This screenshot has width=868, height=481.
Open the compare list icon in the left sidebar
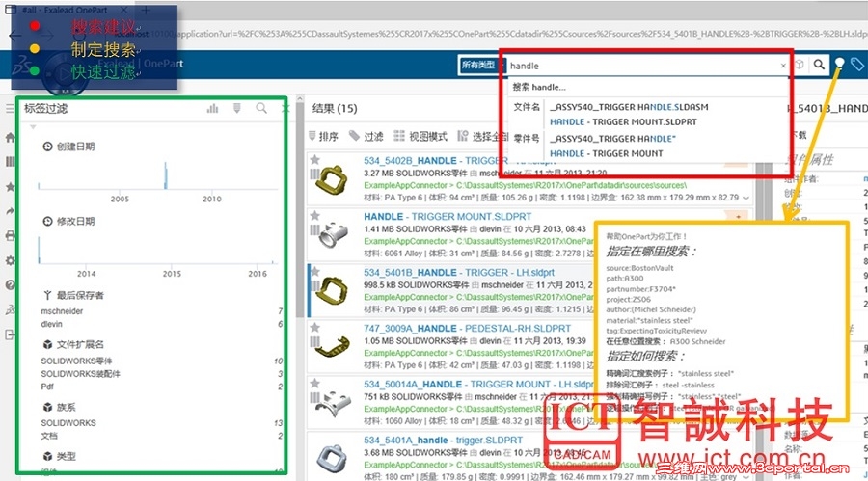pos(10,162)
